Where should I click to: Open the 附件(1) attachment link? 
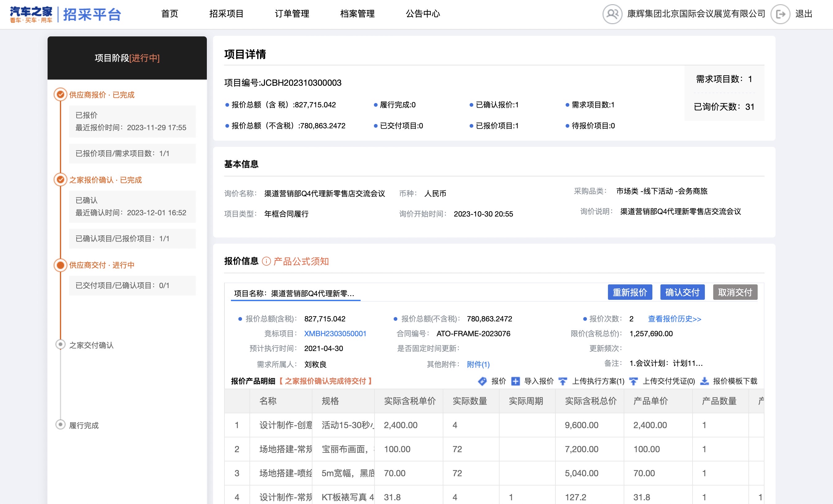[478, 364]
